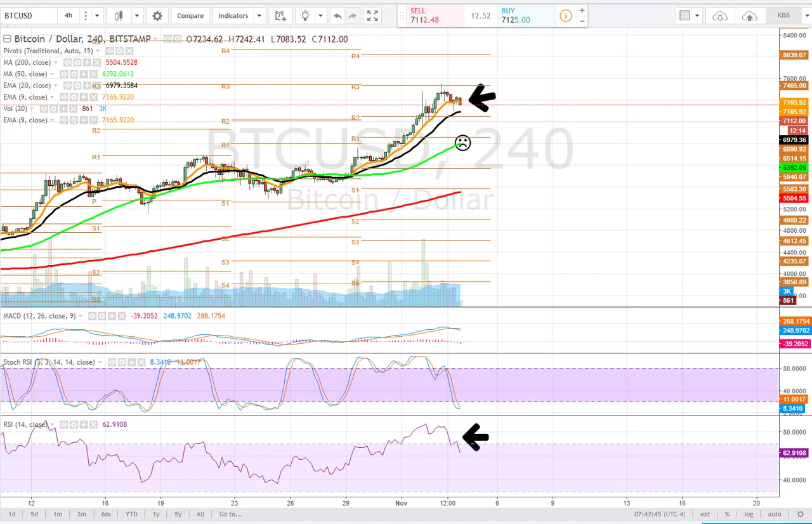Click the BTCUSD symbol input field
Viewport: 812px width, 524px height.
pos(28,16)
